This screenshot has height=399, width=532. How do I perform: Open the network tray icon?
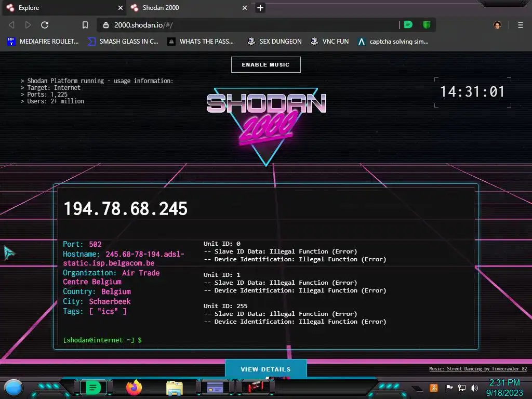(x=462, y=388)
